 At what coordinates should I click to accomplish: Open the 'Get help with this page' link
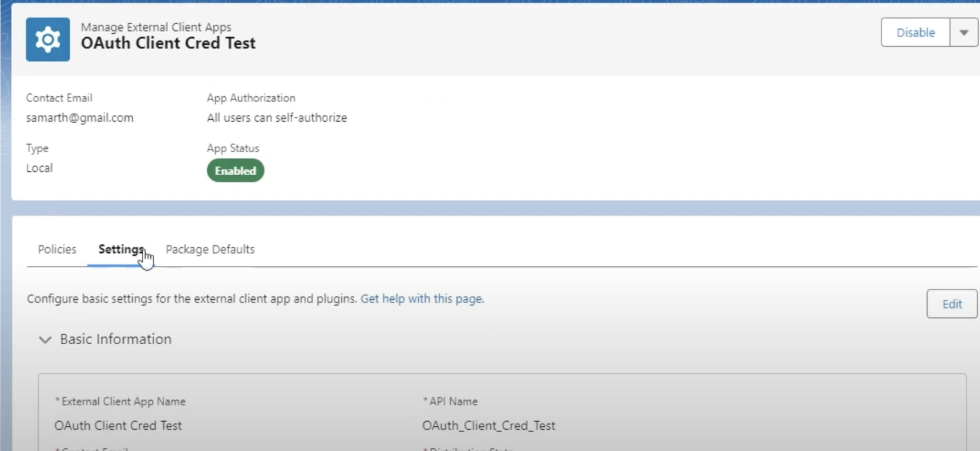422,299
